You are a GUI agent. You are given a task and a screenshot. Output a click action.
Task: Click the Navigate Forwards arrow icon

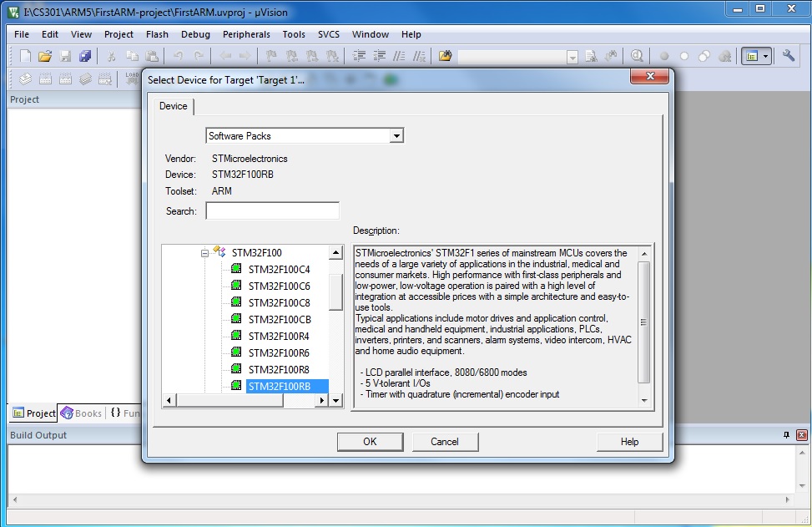245,56
